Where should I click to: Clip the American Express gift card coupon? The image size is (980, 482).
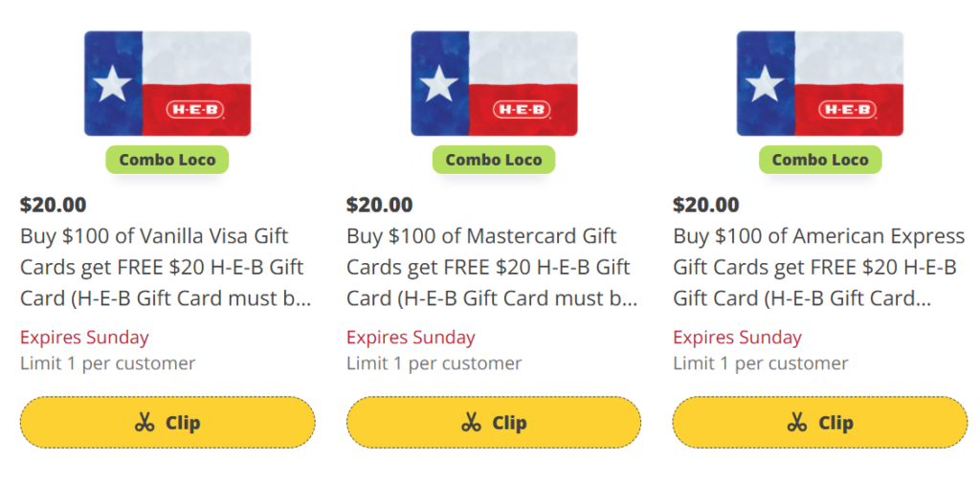(820, 423)
